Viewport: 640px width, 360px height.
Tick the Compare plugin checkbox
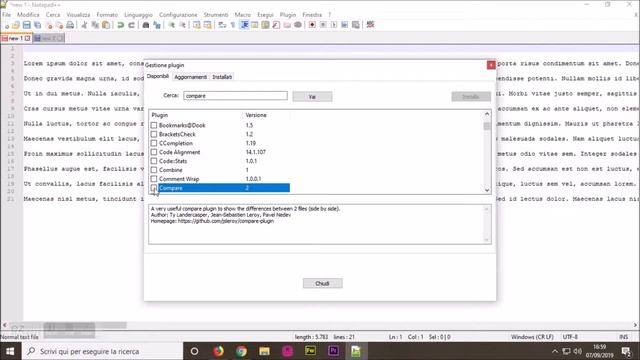pos(154,188)
